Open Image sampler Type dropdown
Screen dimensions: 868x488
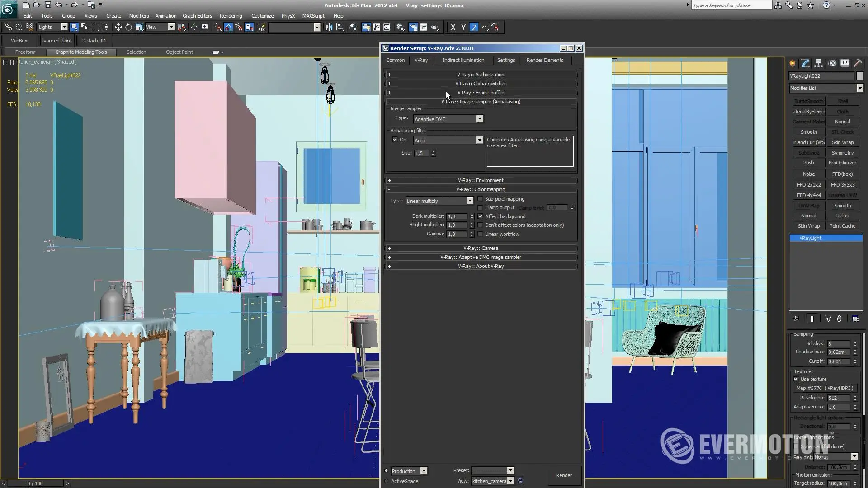click(x=448, y=119)
